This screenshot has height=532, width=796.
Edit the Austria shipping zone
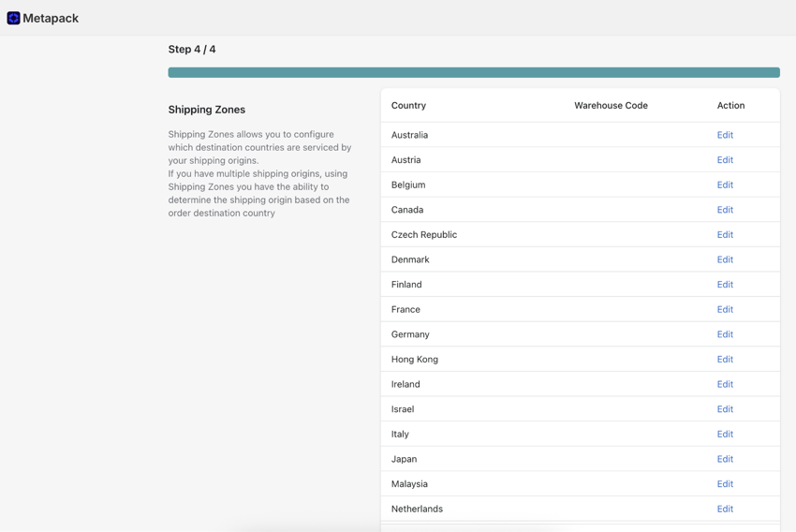pyautogui.click(x=725, y=160)
